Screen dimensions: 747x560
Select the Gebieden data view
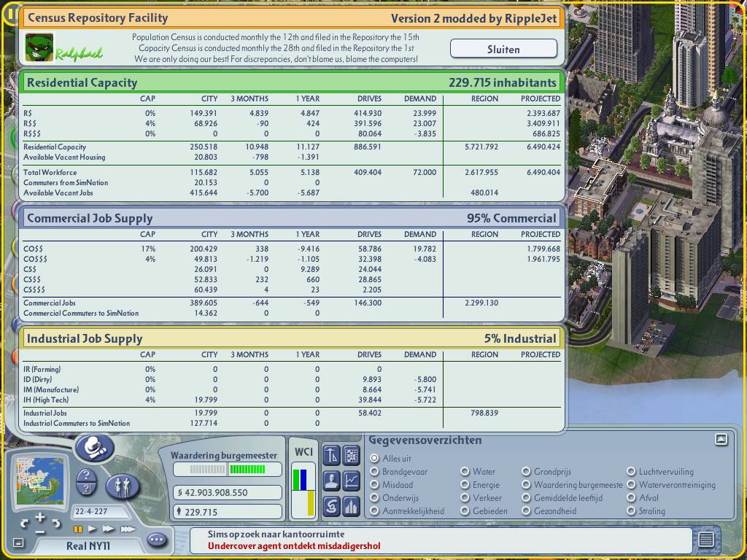tap(465, 511)
